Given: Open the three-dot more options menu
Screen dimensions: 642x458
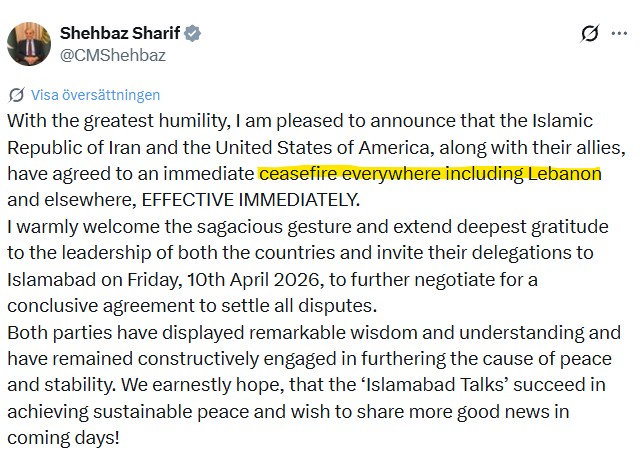Looking at the screenshot, I should coord(621,34).
